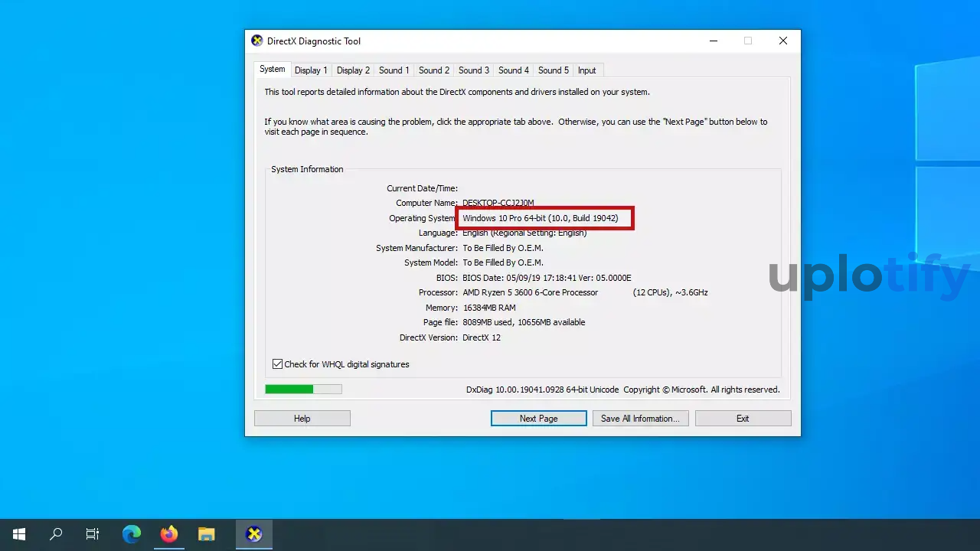This screenshot has height=551, width=980.
Task: Click the DirectX icon in the title bar
Action: 257,41
